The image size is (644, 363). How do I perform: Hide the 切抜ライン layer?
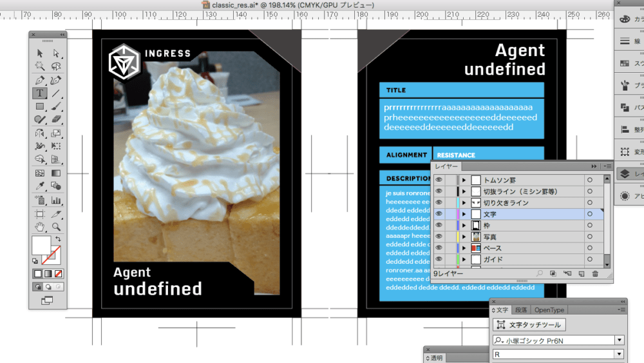click(x=439, y=191)
